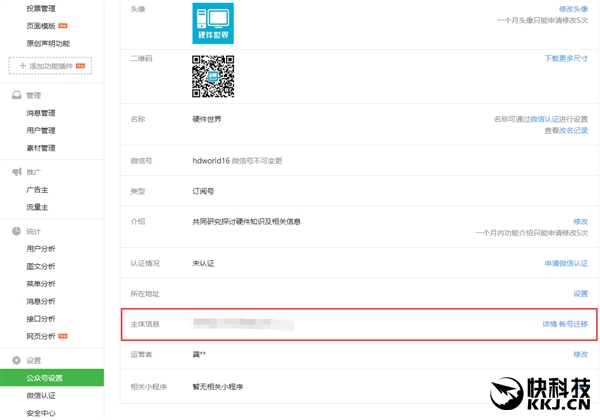Screen dimensions: 600x420
Task: Open 微信认证 in the sidebar
Action: pos(41,396)
